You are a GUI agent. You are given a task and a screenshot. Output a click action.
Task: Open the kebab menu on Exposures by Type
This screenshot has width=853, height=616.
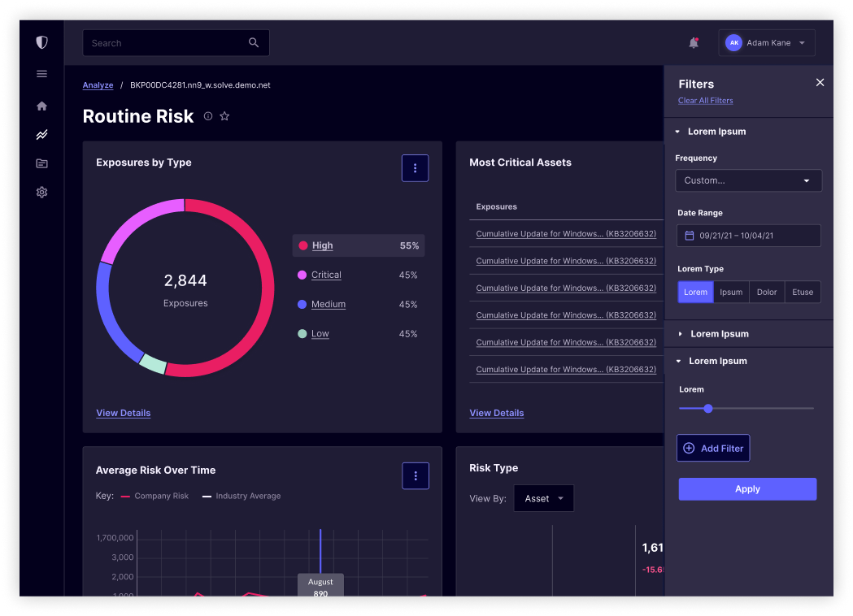(415, 167)
